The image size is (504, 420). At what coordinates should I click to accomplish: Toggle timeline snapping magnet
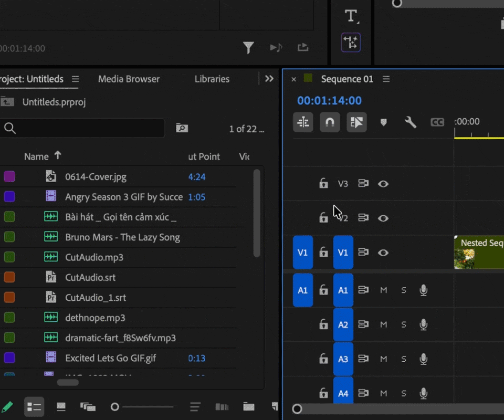(330, 122)
